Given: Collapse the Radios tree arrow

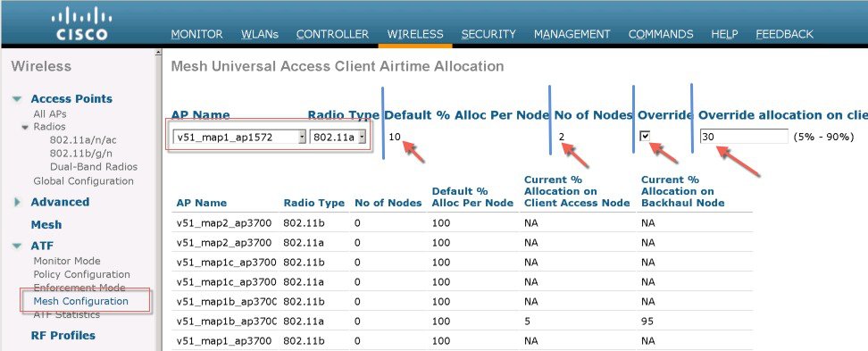Looking at the screenshot, I should coord(25,128).
